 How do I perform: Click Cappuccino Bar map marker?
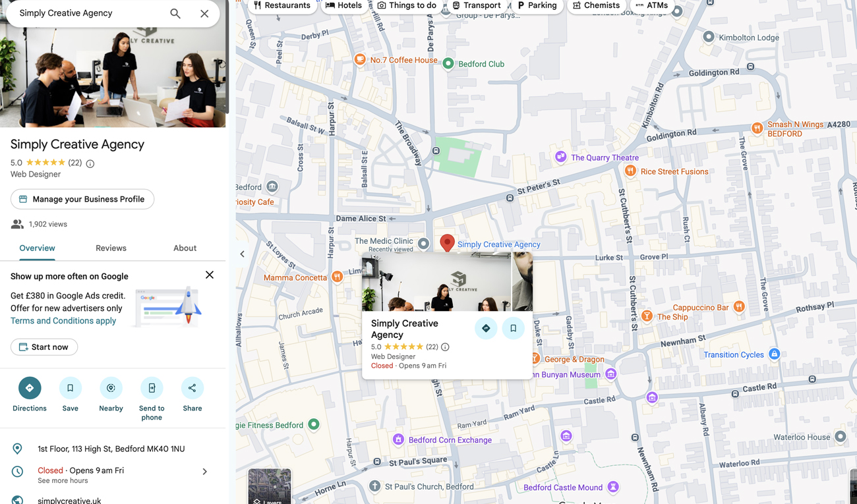(x=739, y=306)
